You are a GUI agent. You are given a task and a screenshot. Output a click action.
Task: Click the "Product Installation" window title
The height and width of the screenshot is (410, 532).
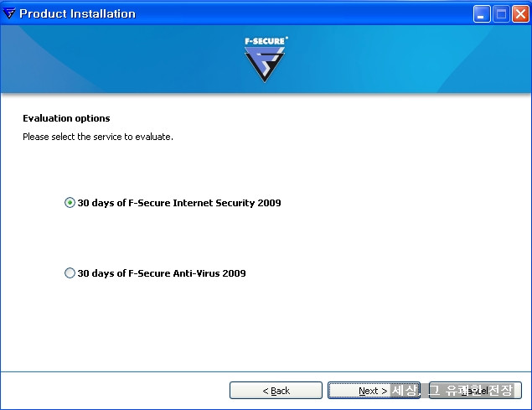coord(77,13)
